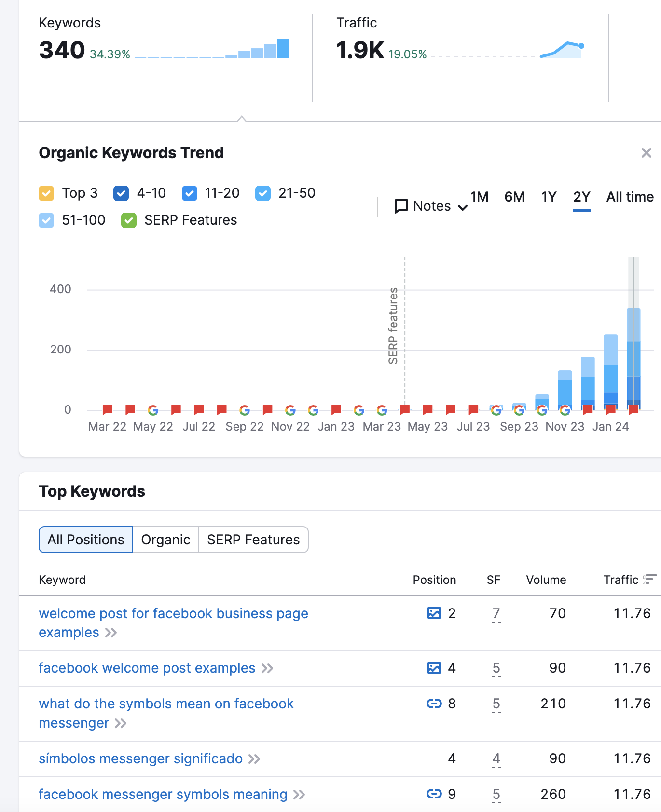Open 'facebook messenger symbols meaning' keyword link
This screenshot has width=661, height=812.
point(163,795)
